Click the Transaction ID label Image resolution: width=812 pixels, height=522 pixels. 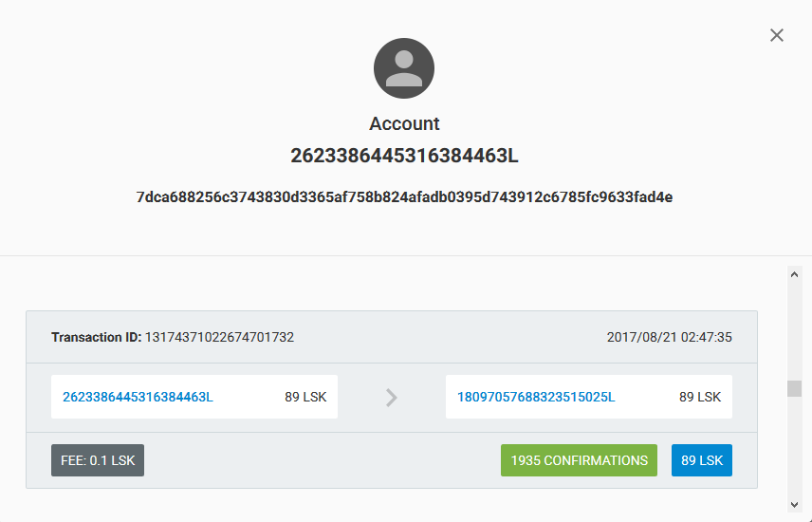click(97, 337)
